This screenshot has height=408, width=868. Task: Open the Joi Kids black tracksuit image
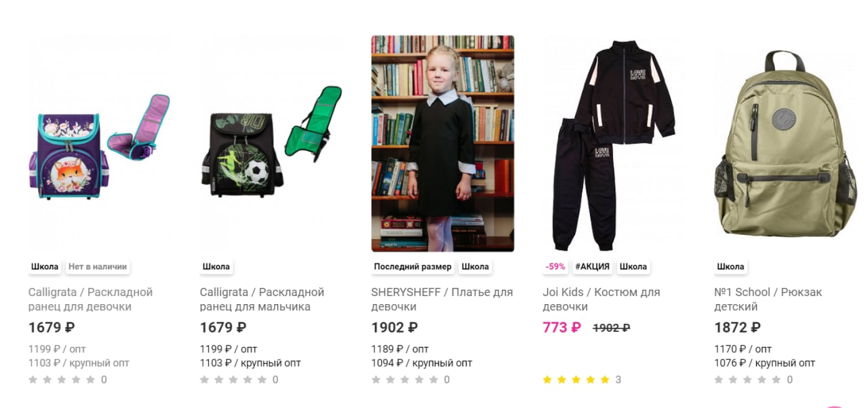[x=614, y=143]
